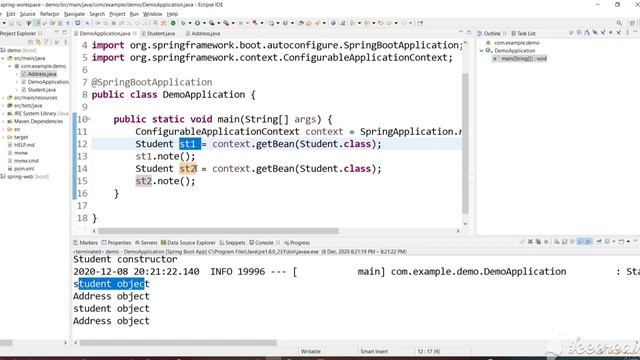Collapse the com.example.demo package in Explorer
This screenshot has height=360, width=640.
tap(10, 66)
